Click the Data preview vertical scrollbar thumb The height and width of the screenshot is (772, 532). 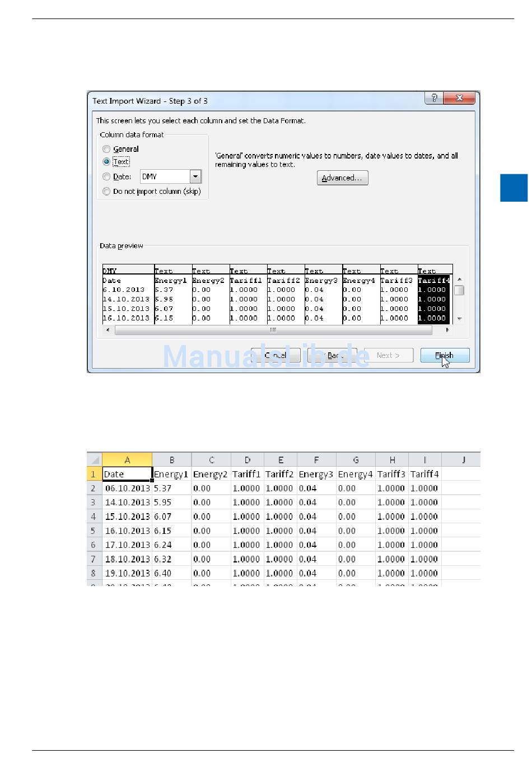tap(459, 290)
